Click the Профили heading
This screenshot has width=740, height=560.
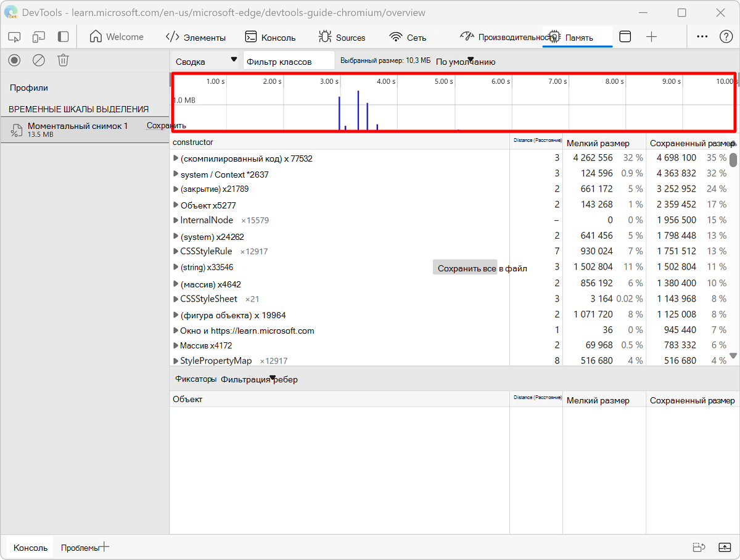[x=28, y=88]
